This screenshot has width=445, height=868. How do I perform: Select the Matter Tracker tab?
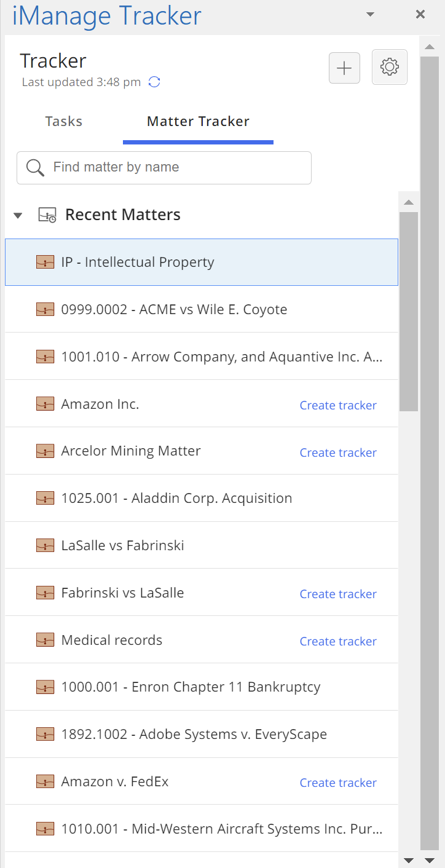198,122
